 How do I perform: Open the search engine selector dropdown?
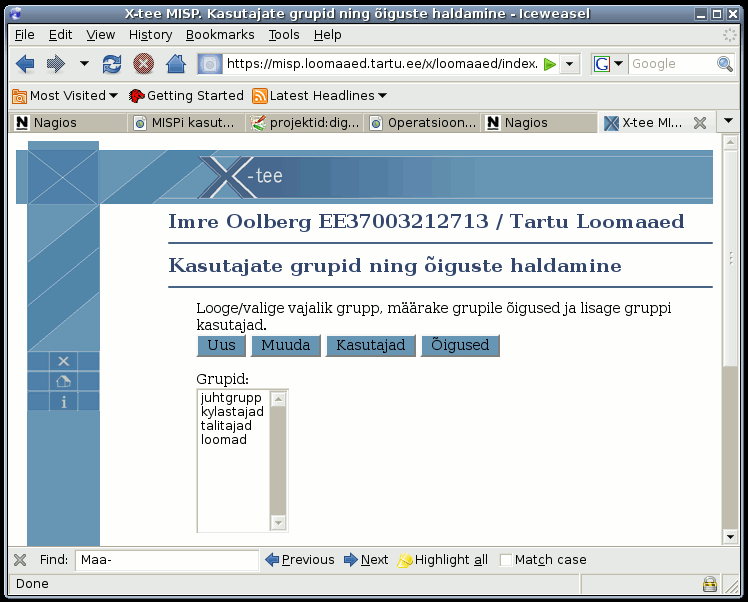pos(608,64)
